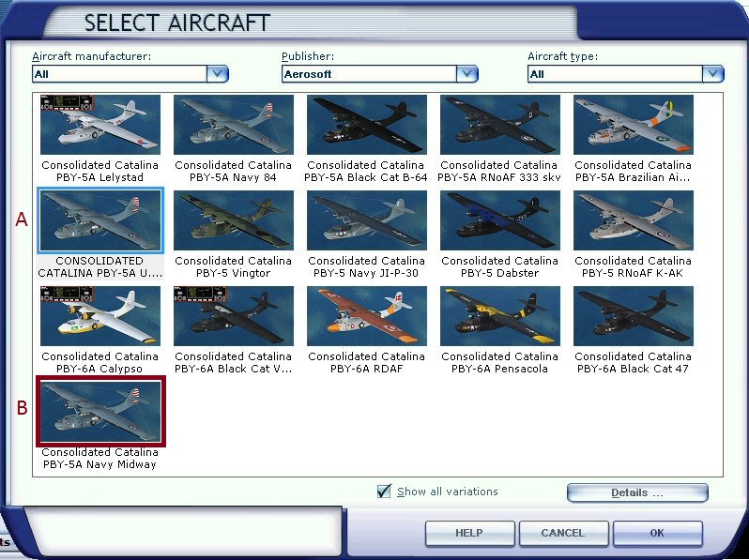The height and width of the screenshot is (560, 749).
Task: Pick the PBY-5 Vingtor camouflage aircraft thumbnail
Action: tap(234, 220)
